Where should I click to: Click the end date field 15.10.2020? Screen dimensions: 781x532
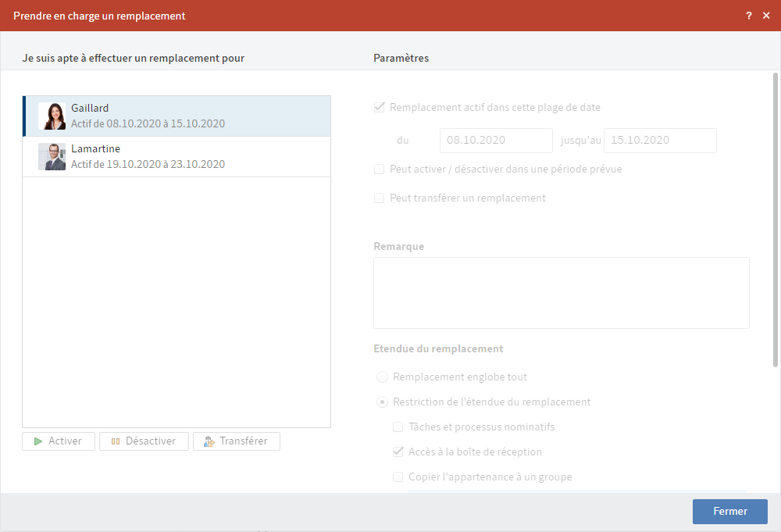tap(660, 141)
